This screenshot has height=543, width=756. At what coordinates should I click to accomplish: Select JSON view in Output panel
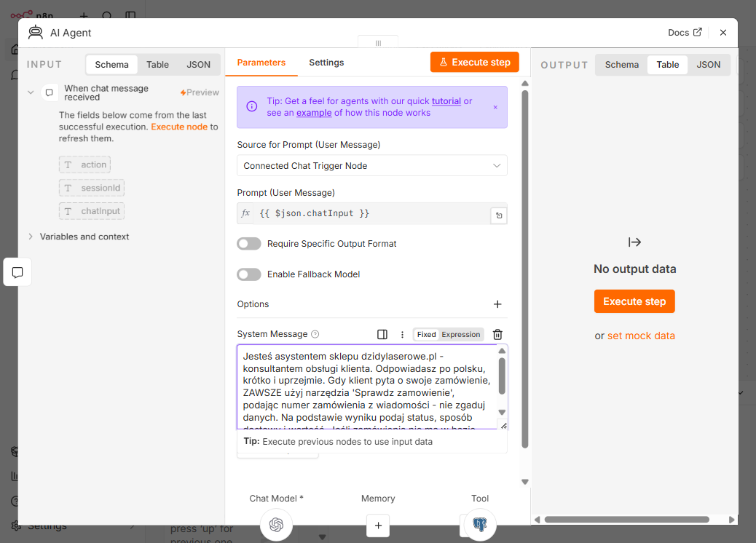[x=708, y=65]
